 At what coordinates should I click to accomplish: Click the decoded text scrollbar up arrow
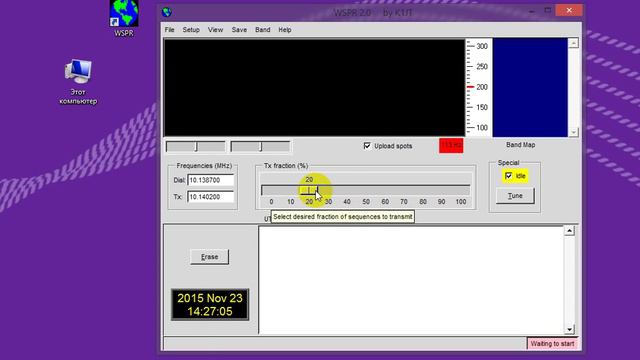point(569,231)
